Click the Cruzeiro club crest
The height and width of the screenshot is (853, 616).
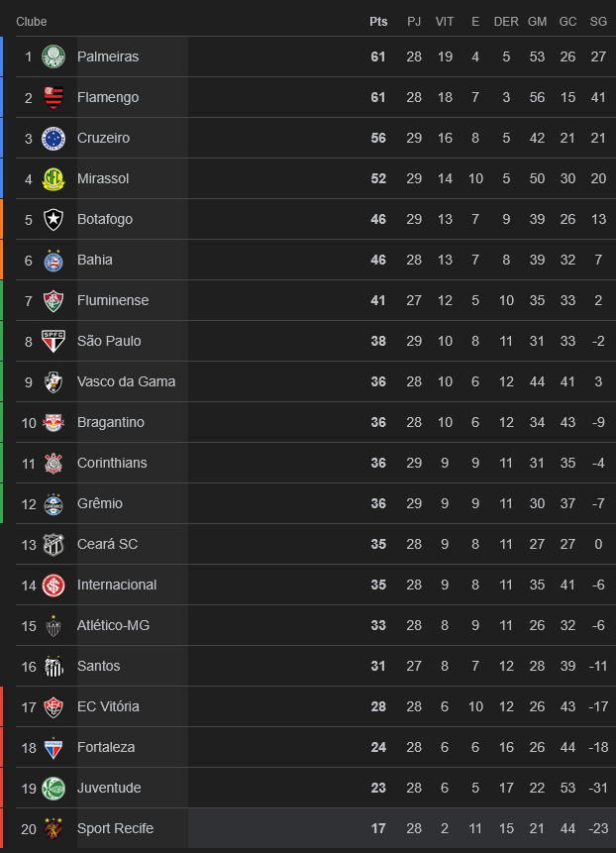point(53,138)
